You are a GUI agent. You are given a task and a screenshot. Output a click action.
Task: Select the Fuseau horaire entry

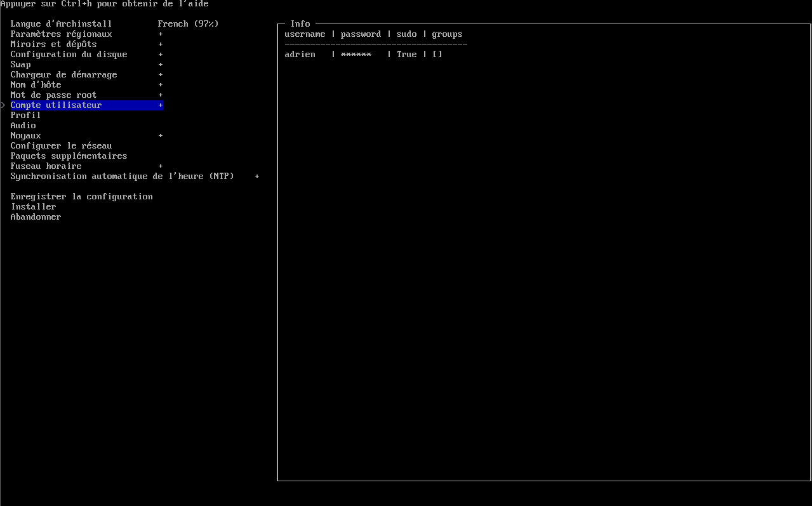pyautogui.click(x=46, y=166)
